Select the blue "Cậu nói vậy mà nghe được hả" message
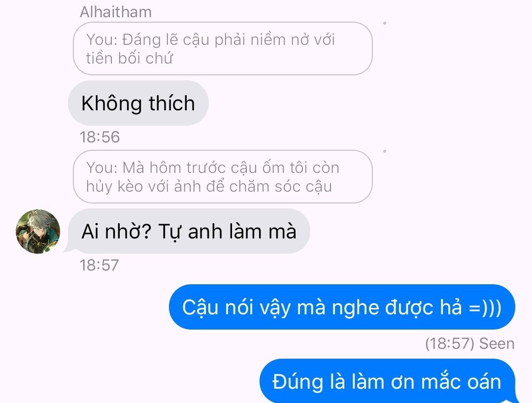Viewport: 532px width, 403px height. pos(342,307)
